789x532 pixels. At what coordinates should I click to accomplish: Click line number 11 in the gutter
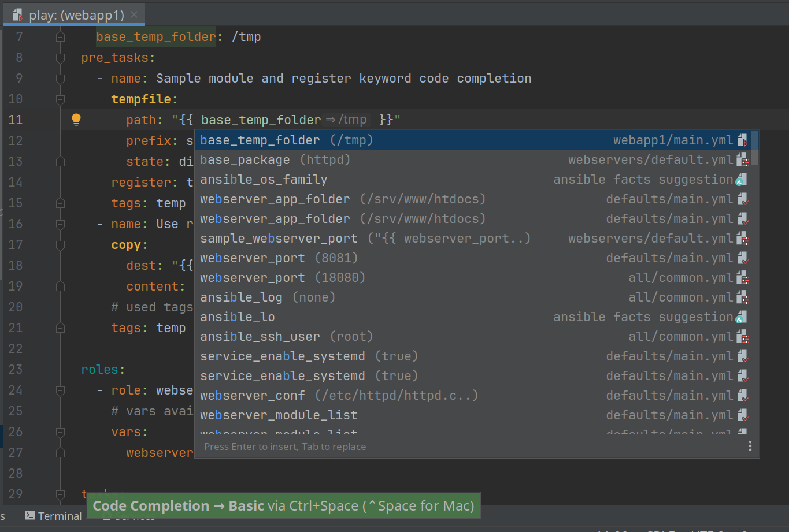pyautogui.click(x=16, y=120)
